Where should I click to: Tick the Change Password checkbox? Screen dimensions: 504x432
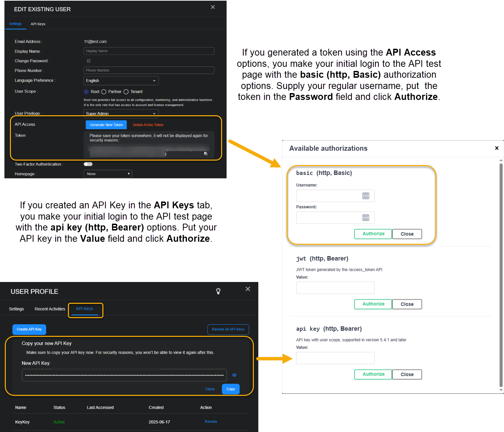tap(89, 61)
